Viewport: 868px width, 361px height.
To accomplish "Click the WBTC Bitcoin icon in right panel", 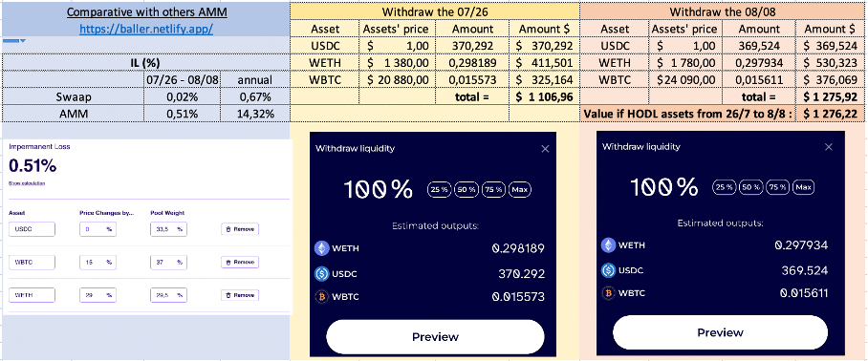I will coord(608,293).
